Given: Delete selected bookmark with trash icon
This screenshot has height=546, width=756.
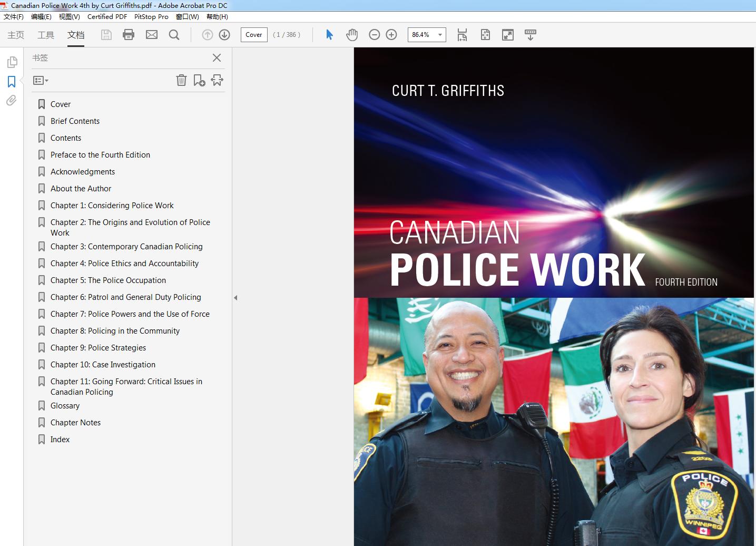Looking at the screenshot, I should tap(181, 80).
